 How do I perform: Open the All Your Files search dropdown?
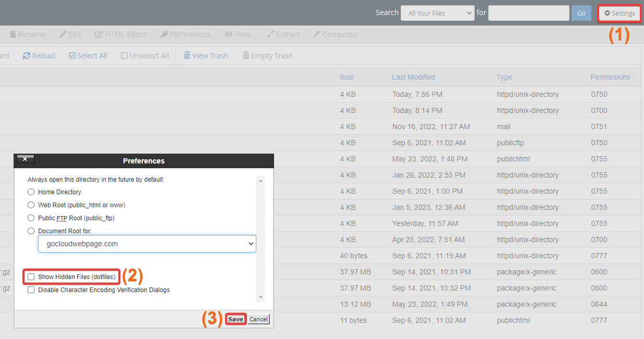pos(437,14)
